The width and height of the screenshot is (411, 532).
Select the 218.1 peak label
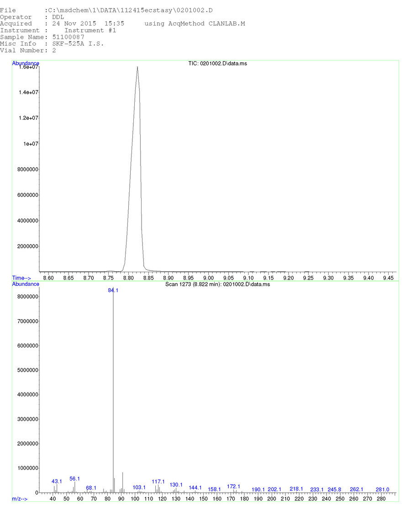[x=296, y=489]
